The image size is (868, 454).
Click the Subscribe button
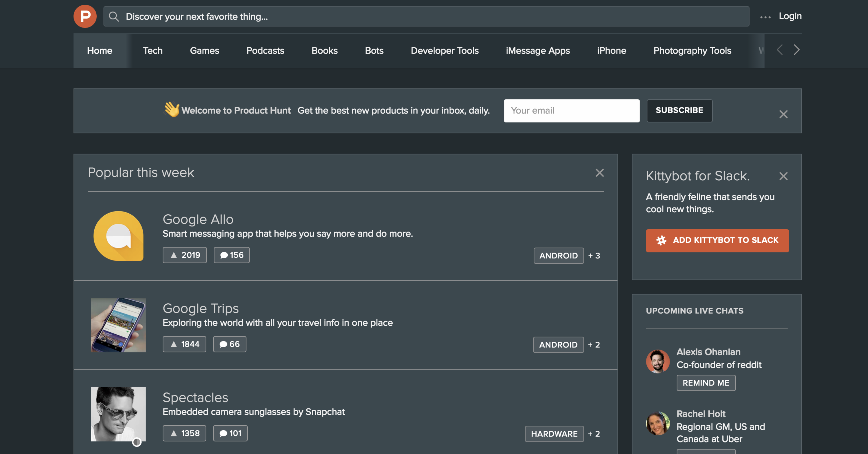tap(679, 111)
